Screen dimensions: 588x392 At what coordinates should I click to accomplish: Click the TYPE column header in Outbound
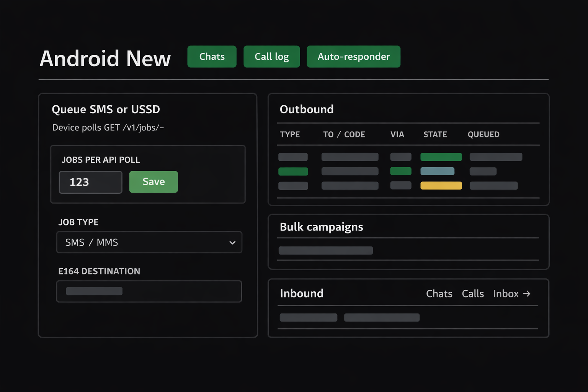290,134
